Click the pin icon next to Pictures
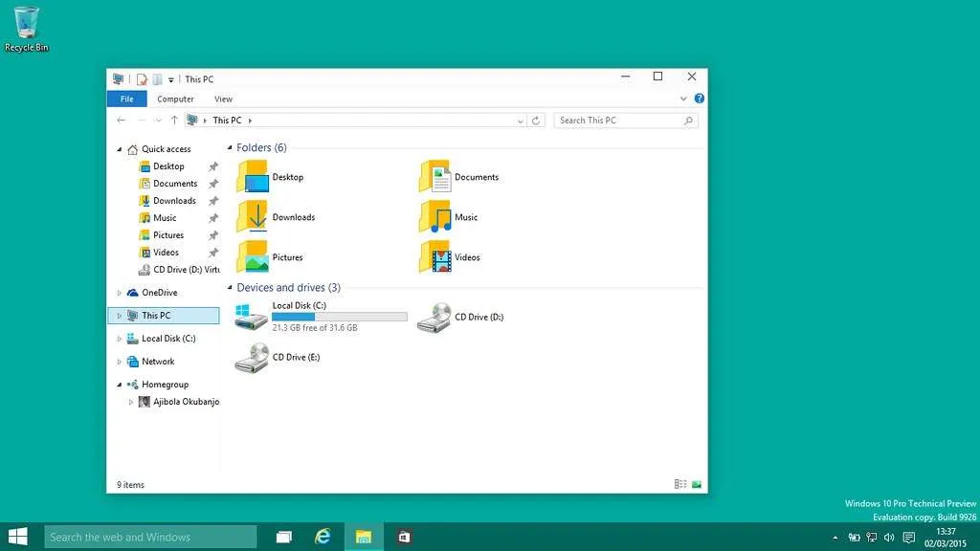 pos(213,235)
